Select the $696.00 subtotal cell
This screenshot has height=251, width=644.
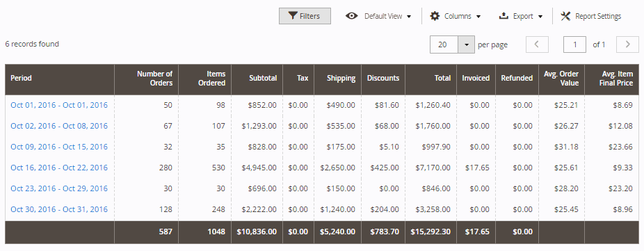tap(257, 188)
